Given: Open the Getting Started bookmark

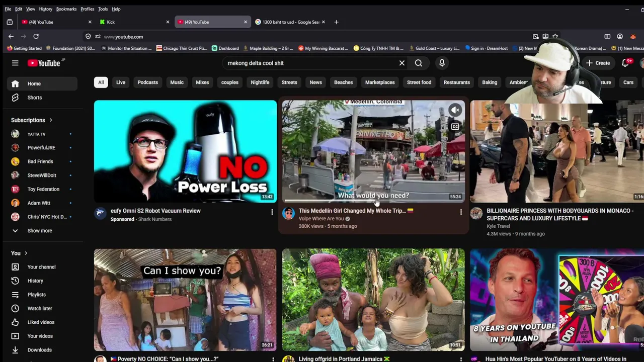Looking at the screenshot, I should [x=24, y=48].
